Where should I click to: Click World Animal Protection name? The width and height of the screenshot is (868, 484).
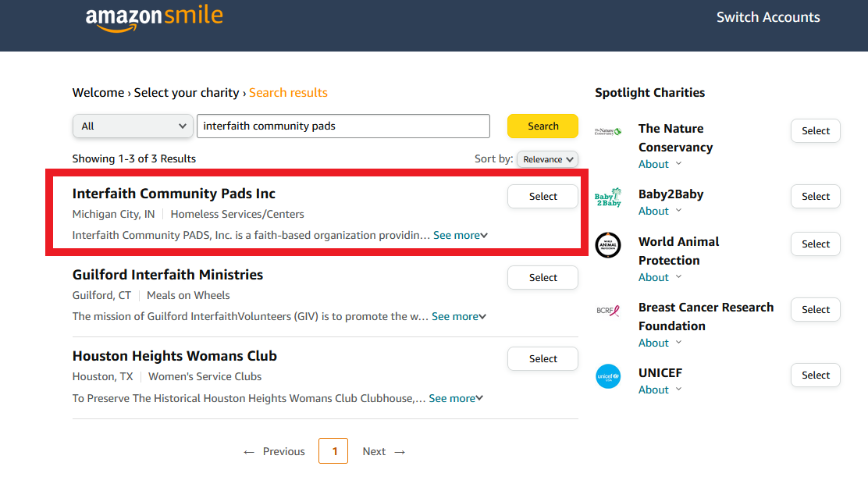tap(678, 251)
